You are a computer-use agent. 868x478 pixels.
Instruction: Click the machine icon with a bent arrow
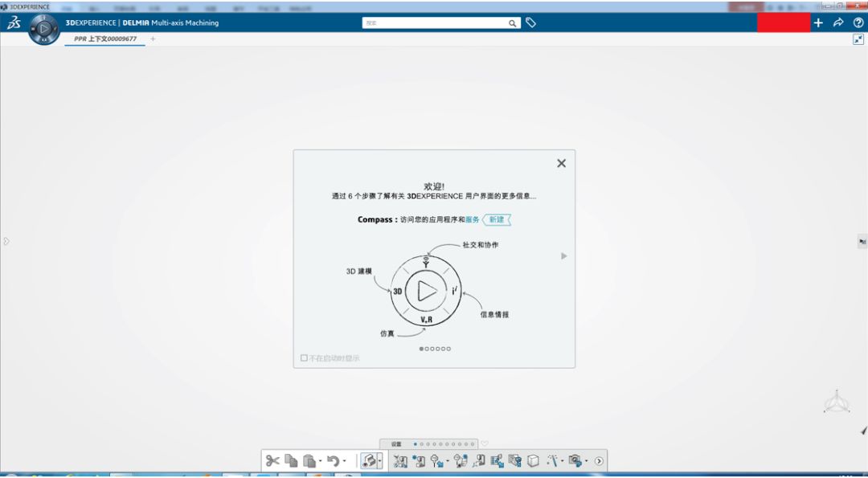(479, 461)
